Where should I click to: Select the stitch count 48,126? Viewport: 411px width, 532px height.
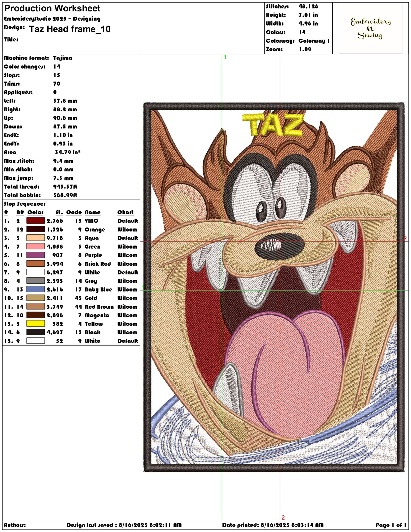click(x=308, y=6)
